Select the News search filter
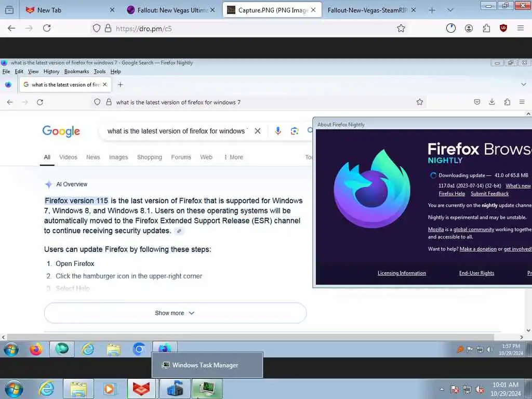532x399 pixels. point(93,157)
